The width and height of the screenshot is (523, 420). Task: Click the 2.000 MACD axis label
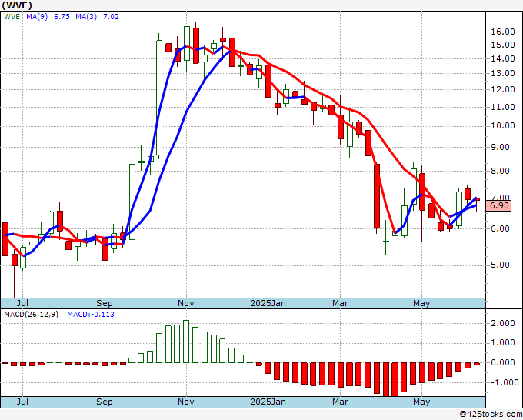pos(503,323)
